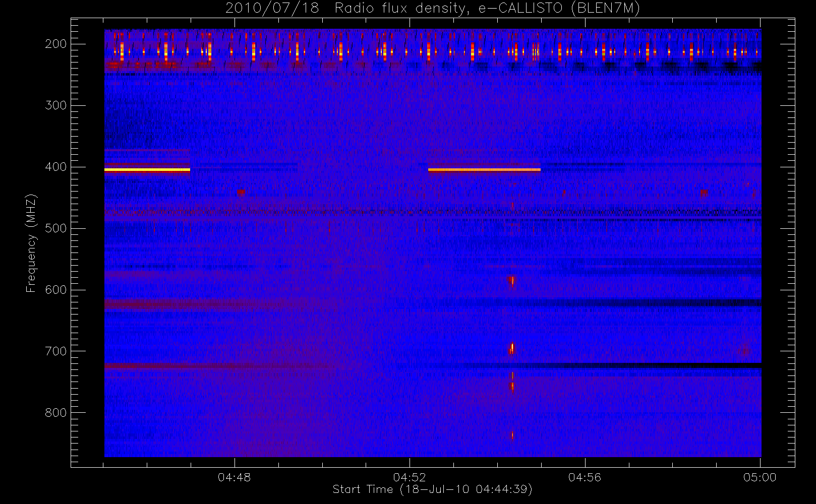Click the 200 frequency tick label
816x504 pixels.
click(56, 44)
